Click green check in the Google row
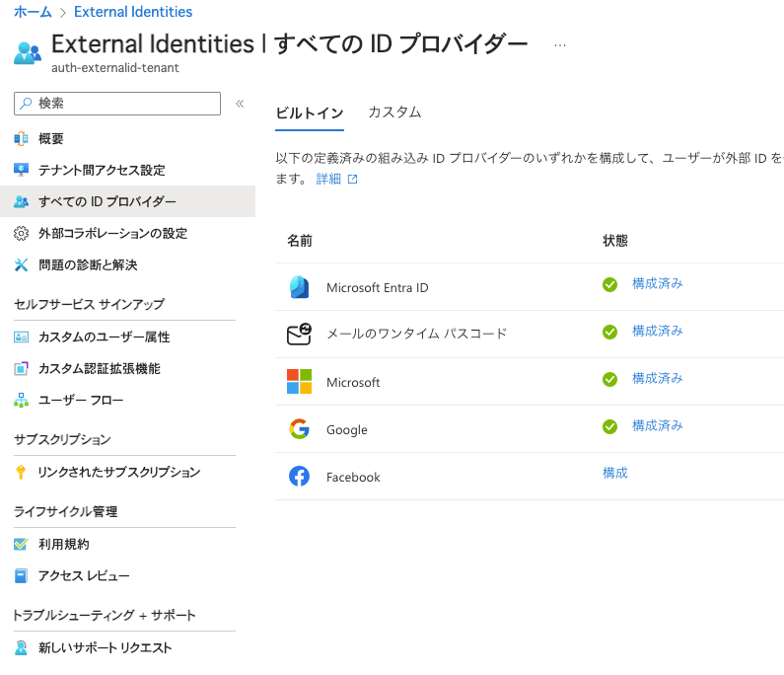The height and width of the screenshot is (675, 784). (x=609, y=427)
